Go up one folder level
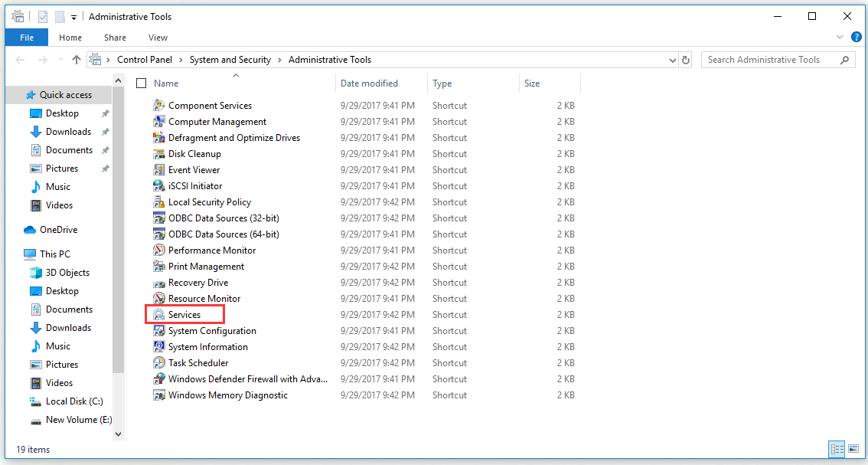The image size is (868, 465). 77,60
